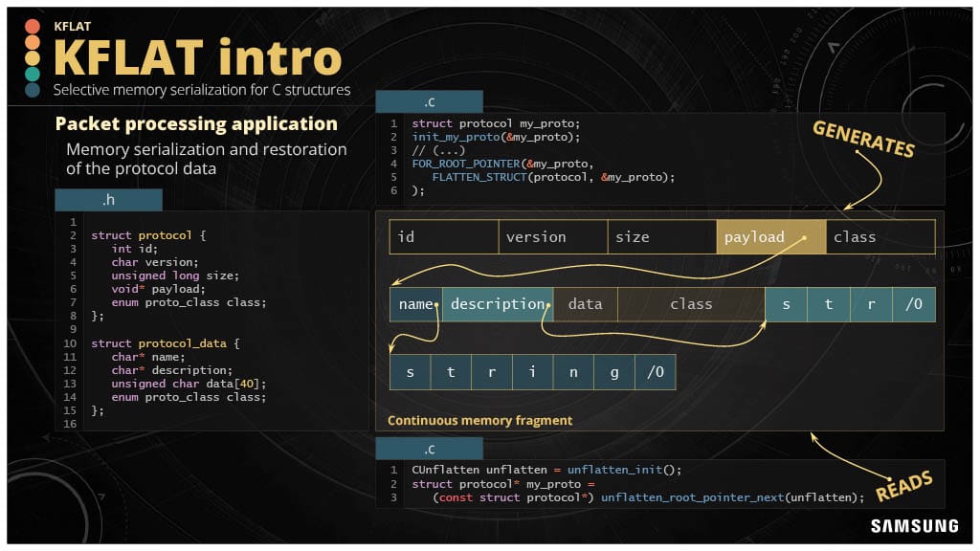Click the small 'KFLAT' label above the title

tap(73, 26)
